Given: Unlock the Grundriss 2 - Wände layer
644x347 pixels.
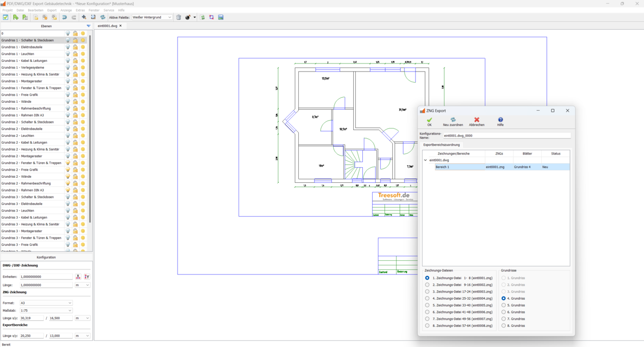Looking at the screenshot, I should pos(75,176).
